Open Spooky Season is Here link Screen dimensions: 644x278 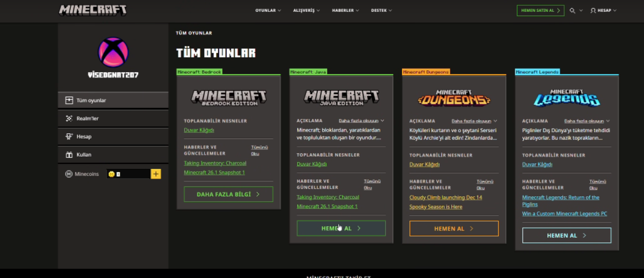tap(436, 207)
